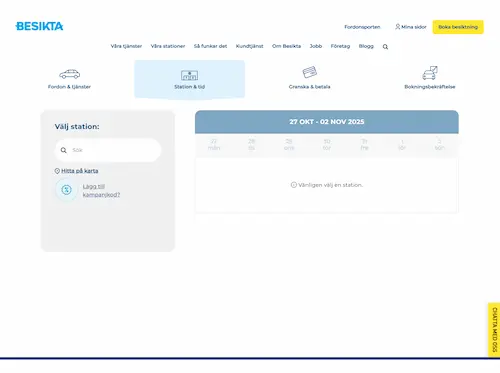The width and height of the screenshot is (500, 373).
Task: Go to Kundtjänst menu item
Action: (249, 46)
